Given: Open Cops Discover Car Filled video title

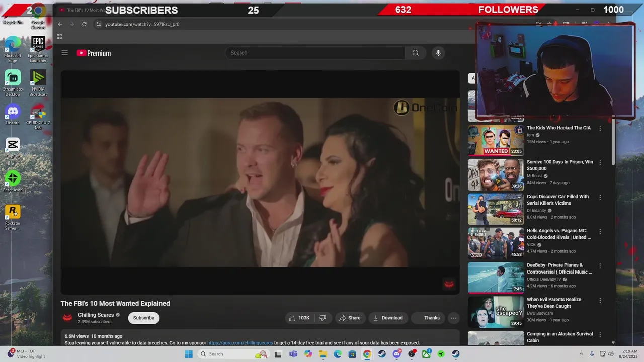Looking at the screenshot, I should [x=557, y=200].
